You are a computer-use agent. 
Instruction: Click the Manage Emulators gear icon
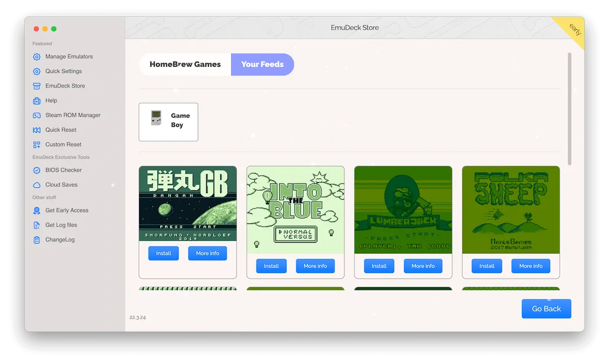37,57
